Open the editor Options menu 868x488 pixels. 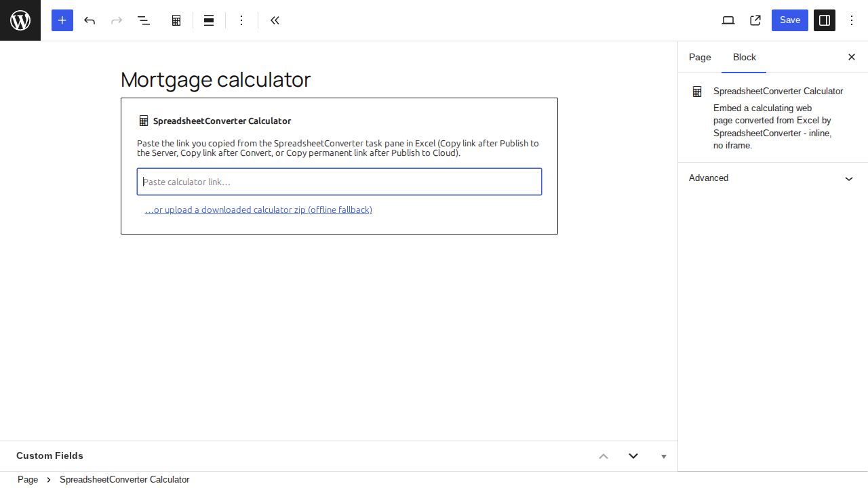click(x=852, y=20)
